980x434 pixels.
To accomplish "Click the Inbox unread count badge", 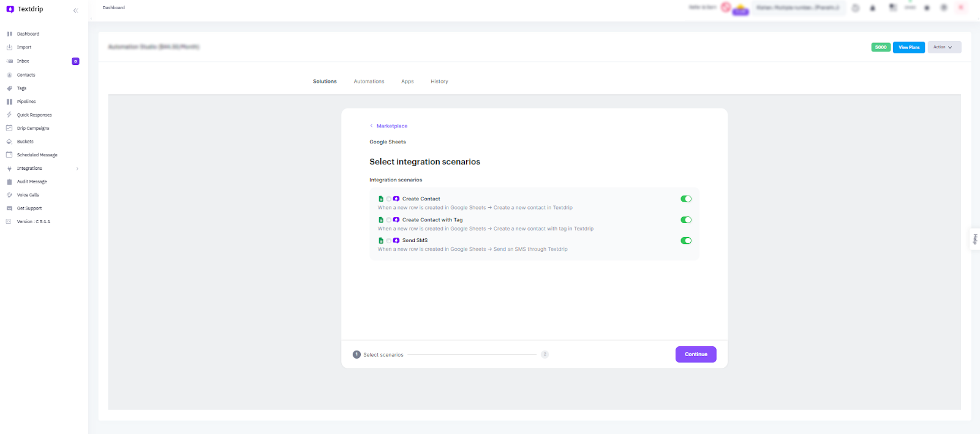I will 75,61.
